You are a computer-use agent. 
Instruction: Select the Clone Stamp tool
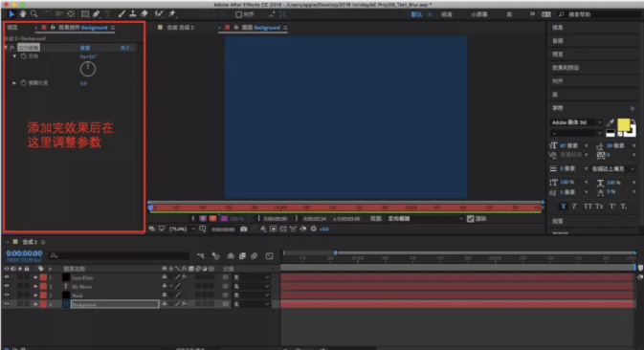133,14
